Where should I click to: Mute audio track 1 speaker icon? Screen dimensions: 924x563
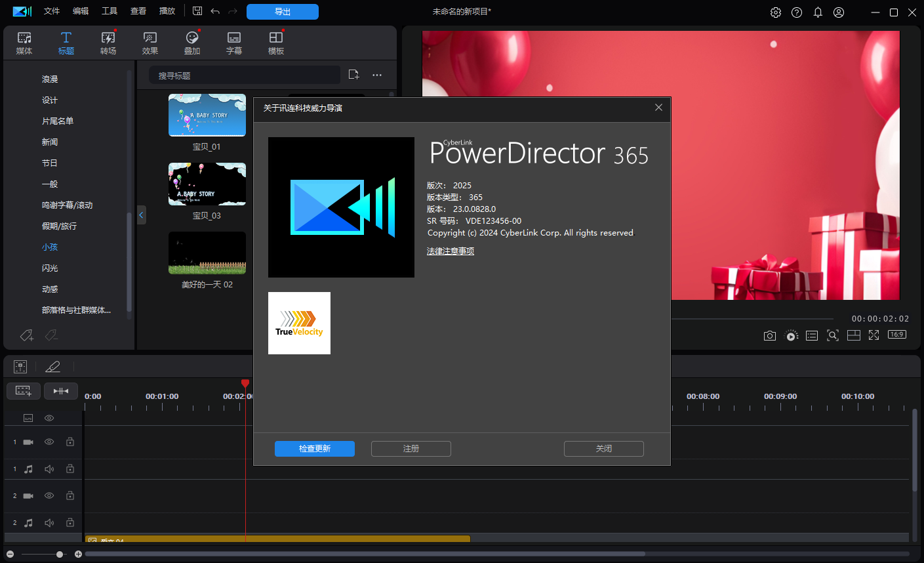pyautogui.click(x=49, y=469)
